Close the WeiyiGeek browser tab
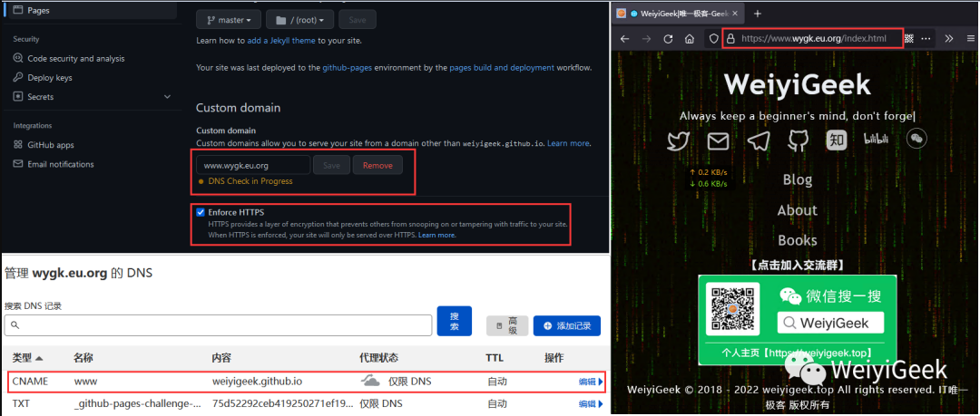 pyautogui.click(x=735, y=13)
